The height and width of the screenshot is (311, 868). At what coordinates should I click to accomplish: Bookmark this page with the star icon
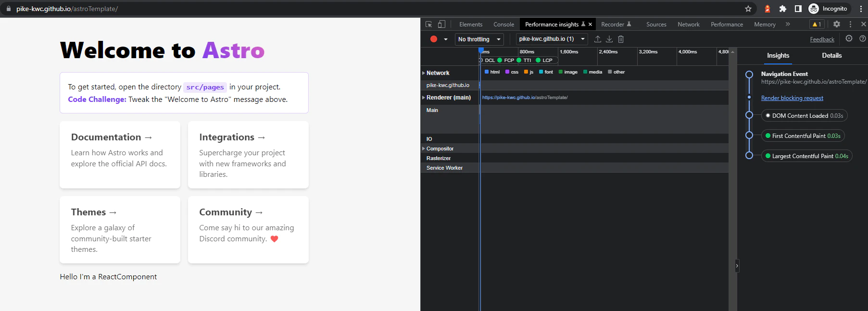tap(748, 9)
